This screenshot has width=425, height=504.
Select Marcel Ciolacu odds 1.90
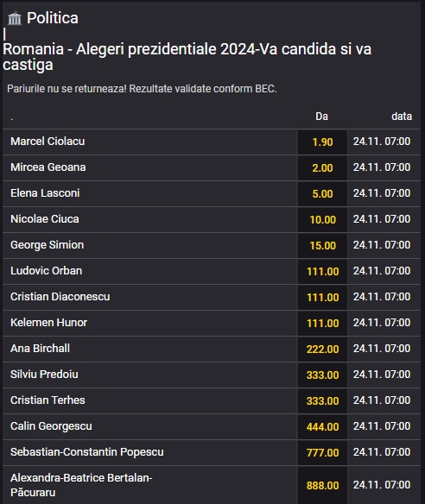[x=322, y=142]
